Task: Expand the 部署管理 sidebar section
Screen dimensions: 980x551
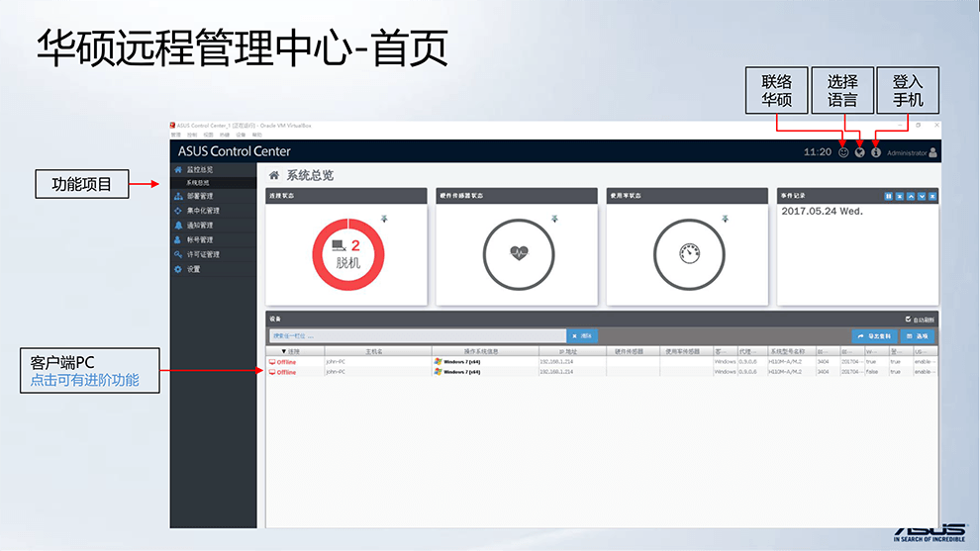Action: pyautogui.click(x=202, y=196)
